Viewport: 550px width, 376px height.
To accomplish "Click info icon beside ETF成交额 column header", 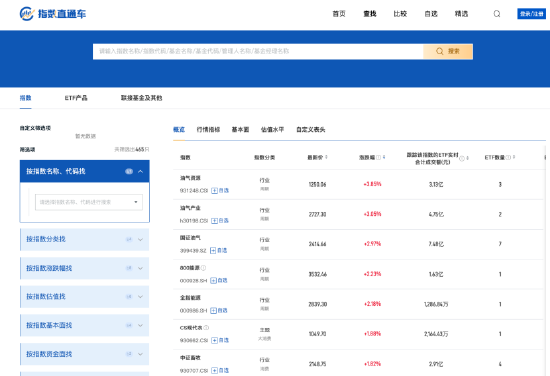I will pyautogui.click(x=462, y=158).
